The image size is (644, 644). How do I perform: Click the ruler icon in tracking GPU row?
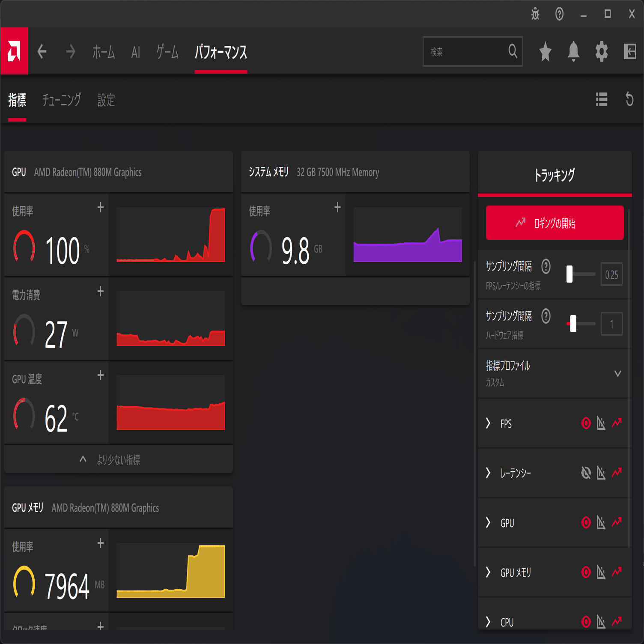pos(601,523)
